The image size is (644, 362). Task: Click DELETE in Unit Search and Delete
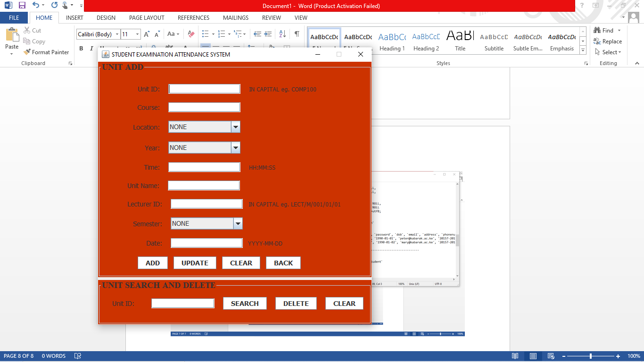click(x=296, y=303)
